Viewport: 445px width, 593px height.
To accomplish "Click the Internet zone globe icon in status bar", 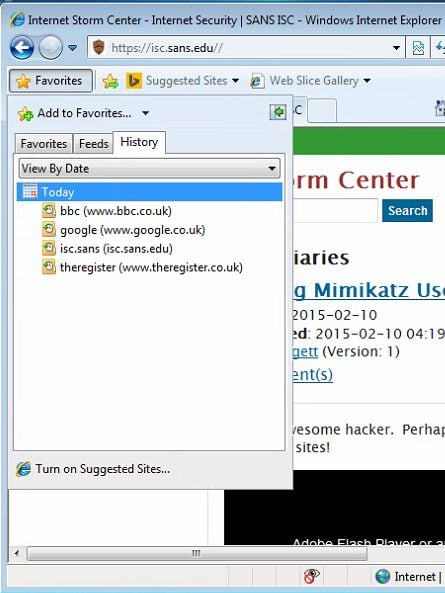I will (383, 576).
